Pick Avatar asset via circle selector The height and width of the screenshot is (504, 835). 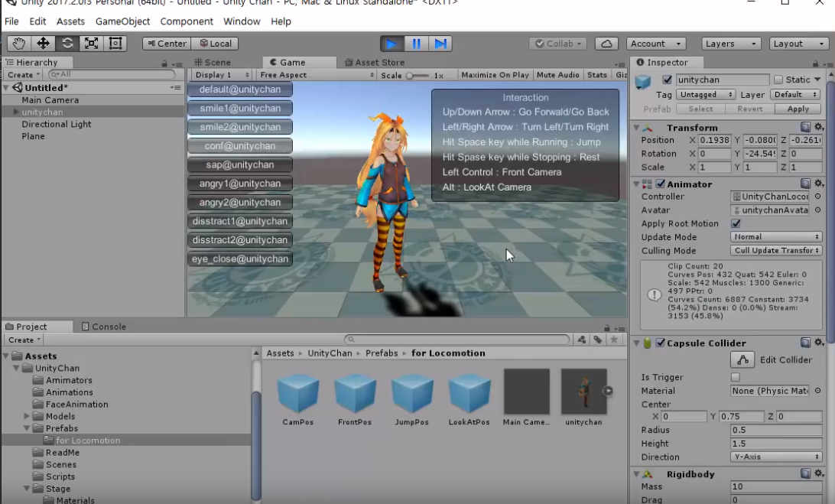pyautogui.click(x=817, y=210)
